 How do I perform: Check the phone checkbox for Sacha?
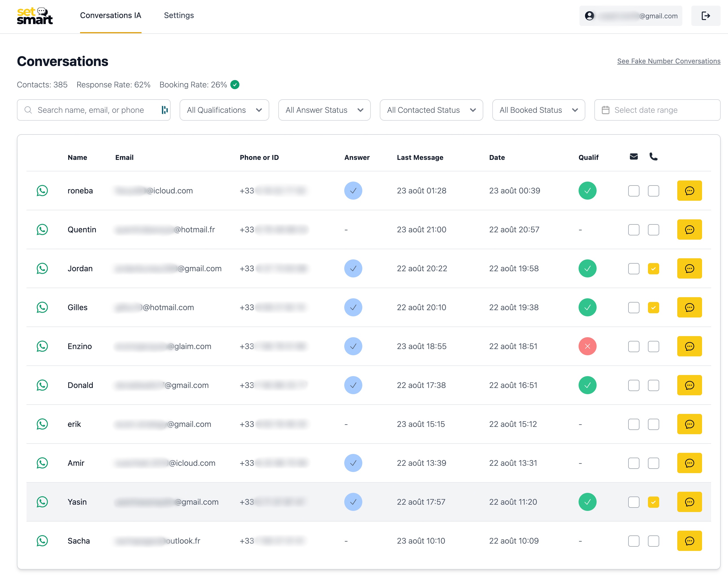653,541
